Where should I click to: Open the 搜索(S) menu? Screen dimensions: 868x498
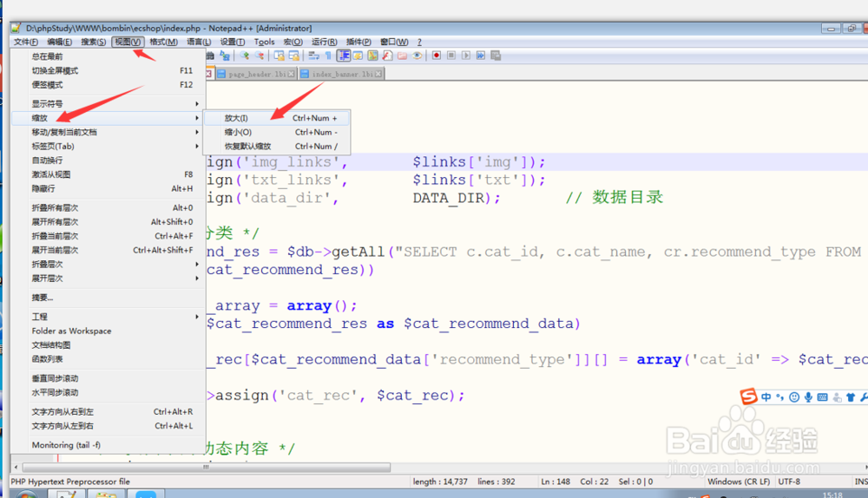pyautogui.click(x=93, y=42)
